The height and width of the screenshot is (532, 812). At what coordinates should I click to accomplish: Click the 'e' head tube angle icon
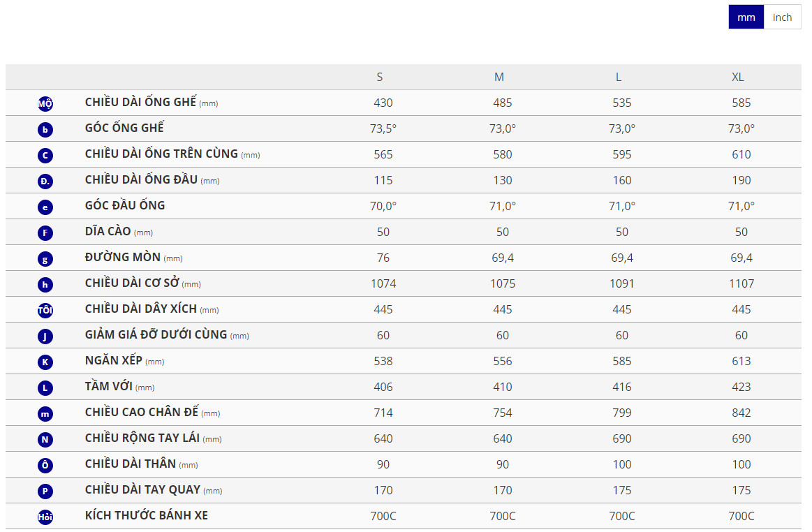[45, 207]
